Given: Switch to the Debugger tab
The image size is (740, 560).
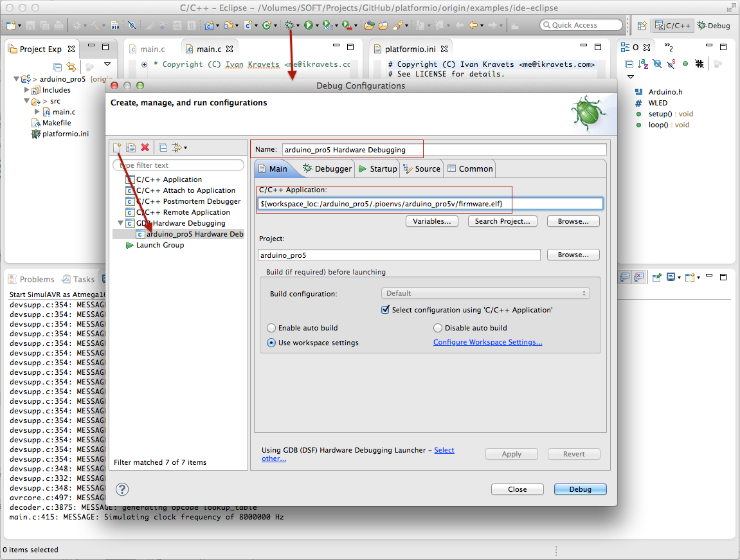Looking at the screenshot, I should 327,169.
